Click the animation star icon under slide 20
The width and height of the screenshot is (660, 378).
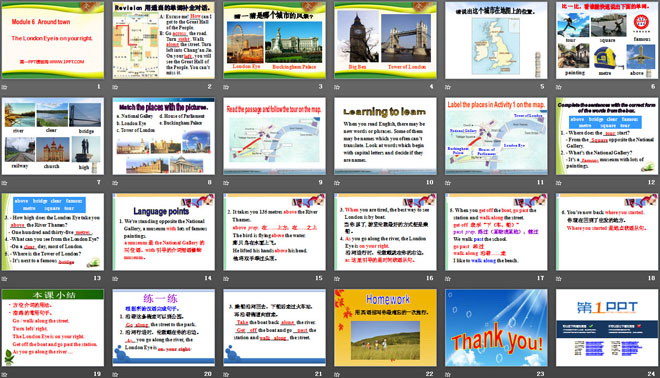coord(115,374)
